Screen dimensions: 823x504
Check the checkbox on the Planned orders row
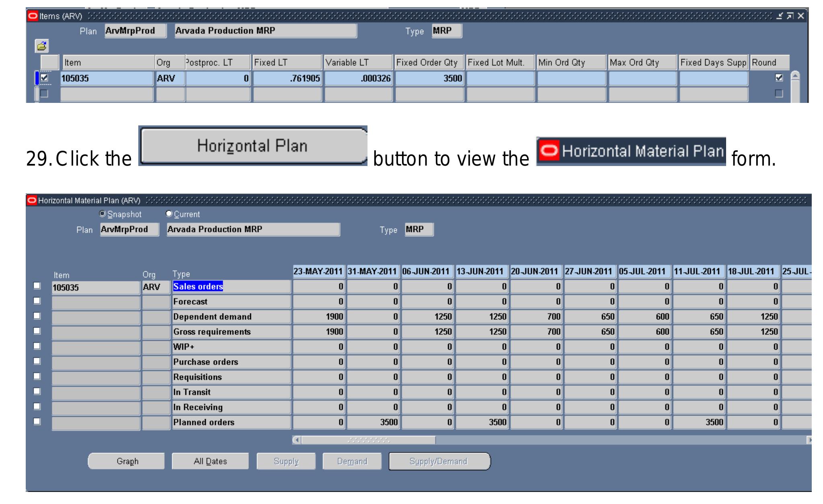click(37, 422)
